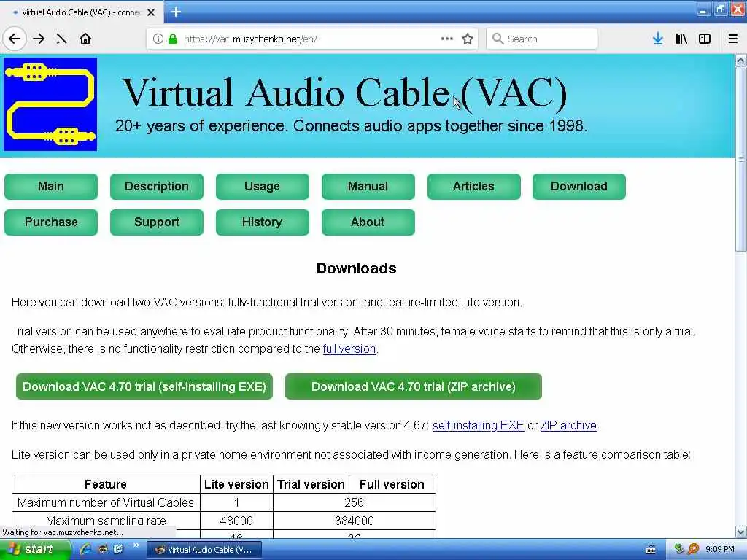The height and width of the screenshot is (560, 747).
Task: Click Maximum number of Virtual Cables cell
Action: (x=106, y=502)
